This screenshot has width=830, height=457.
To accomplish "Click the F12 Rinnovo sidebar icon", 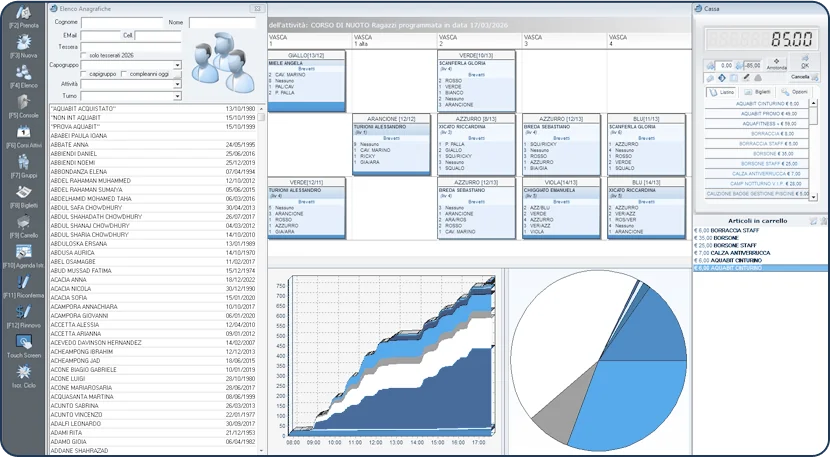I will (x=23, y=312).
